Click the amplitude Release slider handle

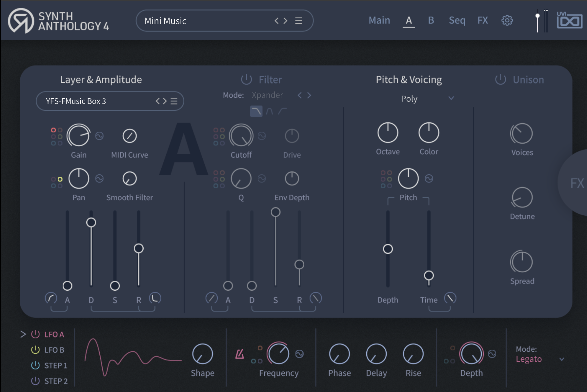[x=139, y=248]
